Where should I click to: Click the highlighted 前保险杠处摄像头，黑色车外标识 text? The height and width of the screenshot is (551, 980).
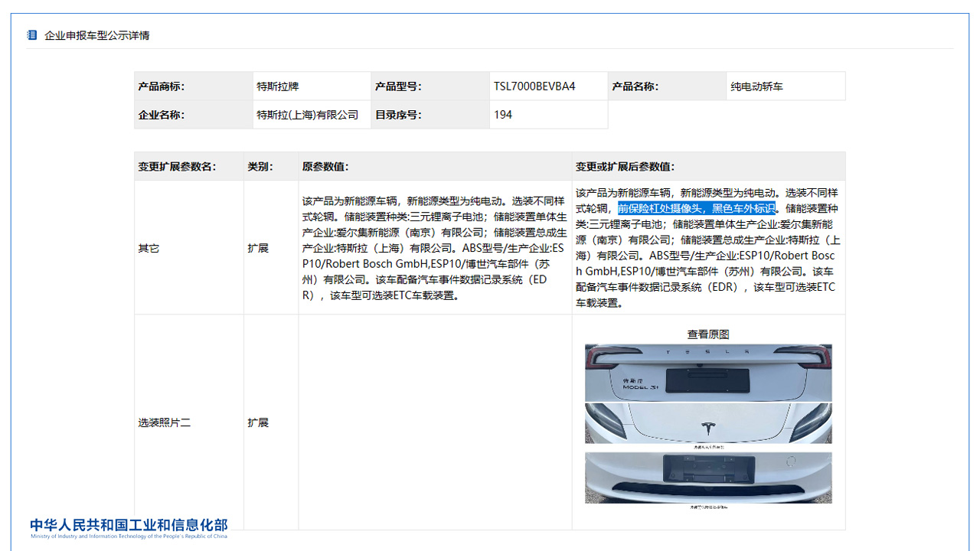coord(697,208)
